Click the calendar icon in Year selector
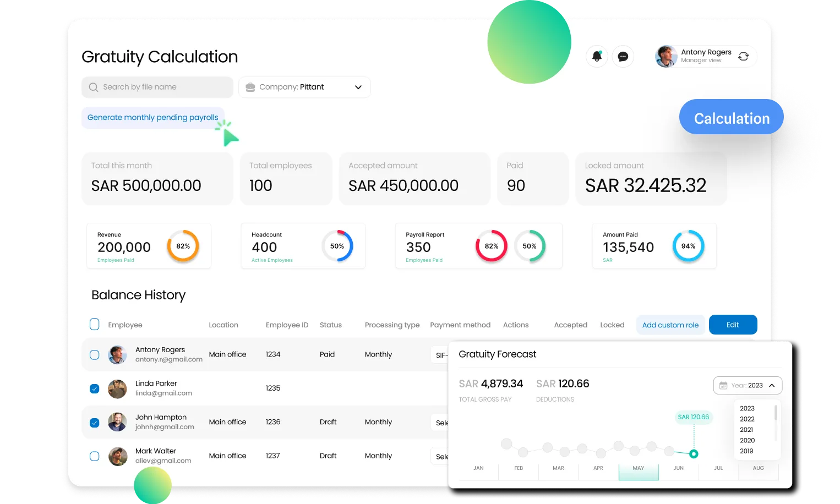Viewport: 840px width, 504px height. pyautogui.click(x=723, y=385)
